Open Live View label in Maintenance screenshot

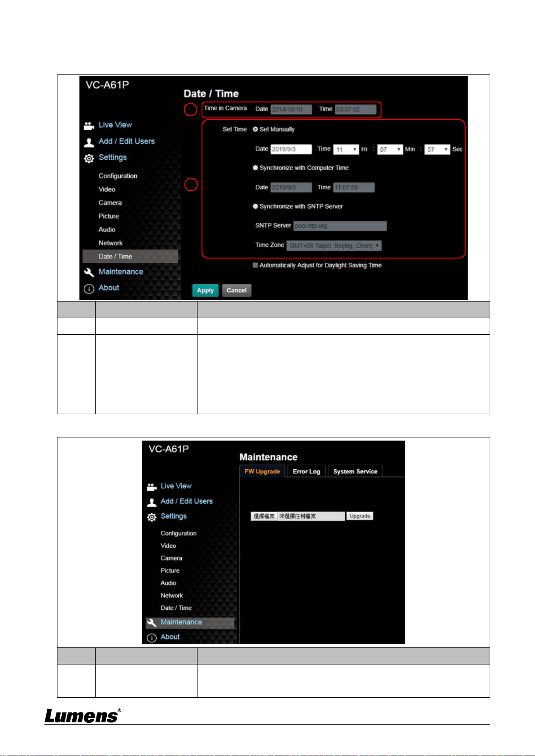coord(176,486)
